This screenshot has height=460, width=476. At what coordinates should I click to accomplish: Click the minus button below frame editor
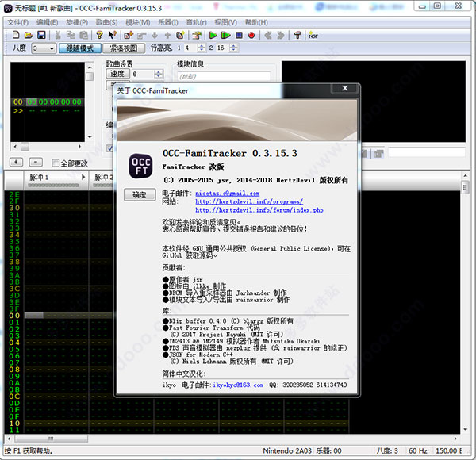tap(36, 163)
